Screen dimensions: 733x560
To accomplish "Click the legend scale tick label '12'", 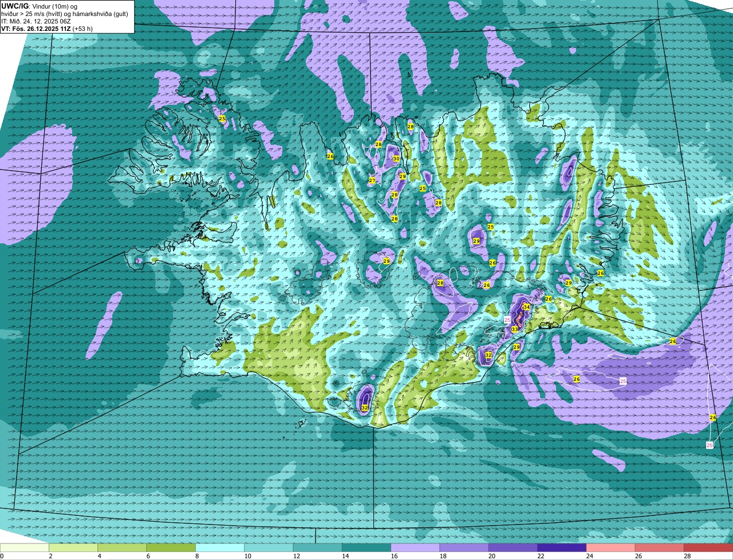I will (295, 556).
